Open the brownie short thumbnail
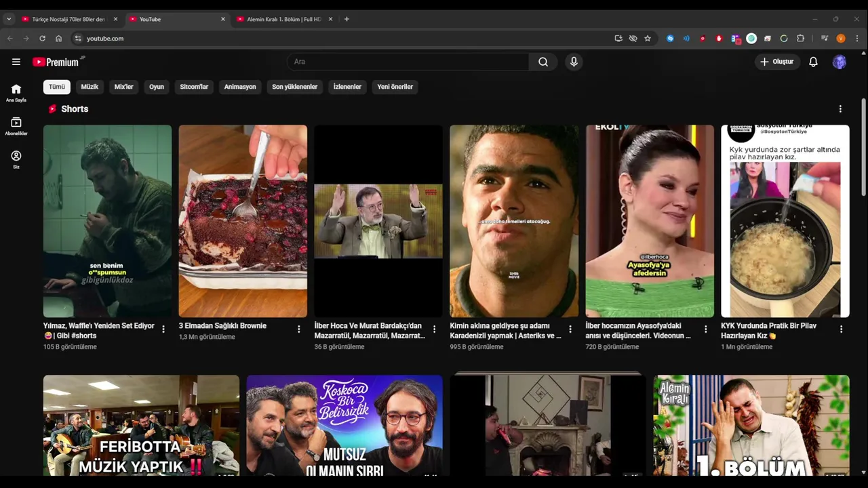This screenshot has width=868, height=488. [243, 221]
